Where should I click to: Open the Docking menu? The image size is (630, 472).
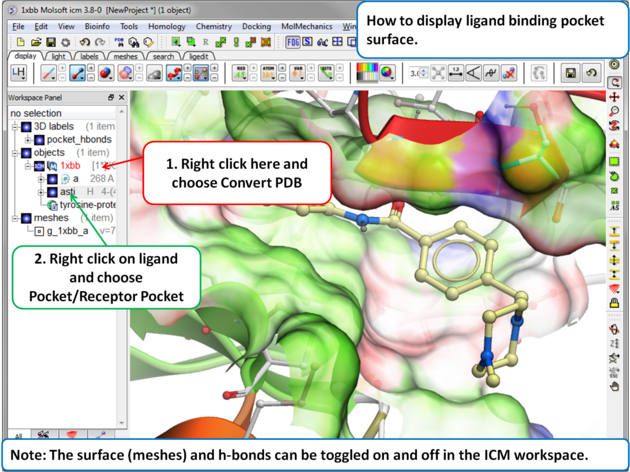tap(256, 27)
